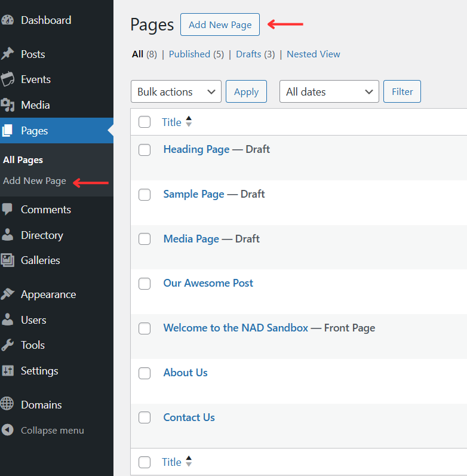Open Appearance using the paintbrush icon
467x476 pixels.
[7, 294]
